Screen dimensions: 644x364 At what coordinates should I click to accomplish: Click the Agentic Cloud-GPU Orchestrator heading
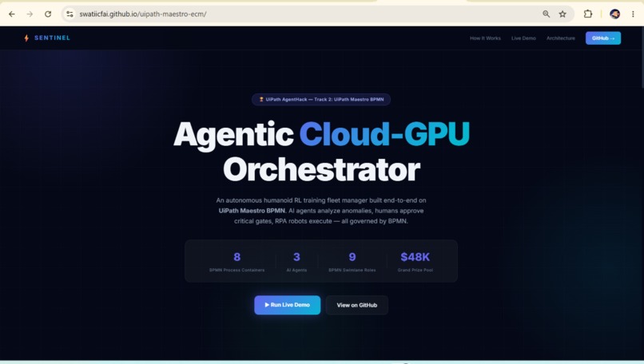pos(321,152)
